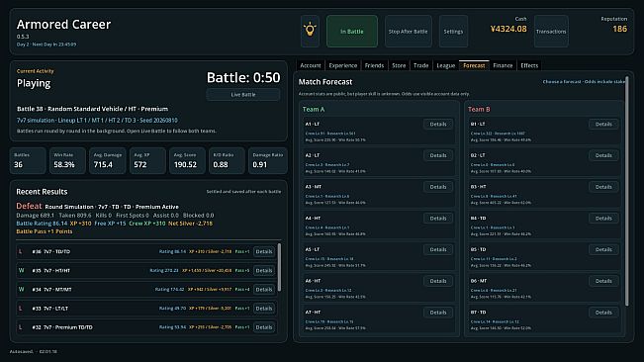Open Details for player A7 · HT
The image size is (644, 362).
point(438,313)
